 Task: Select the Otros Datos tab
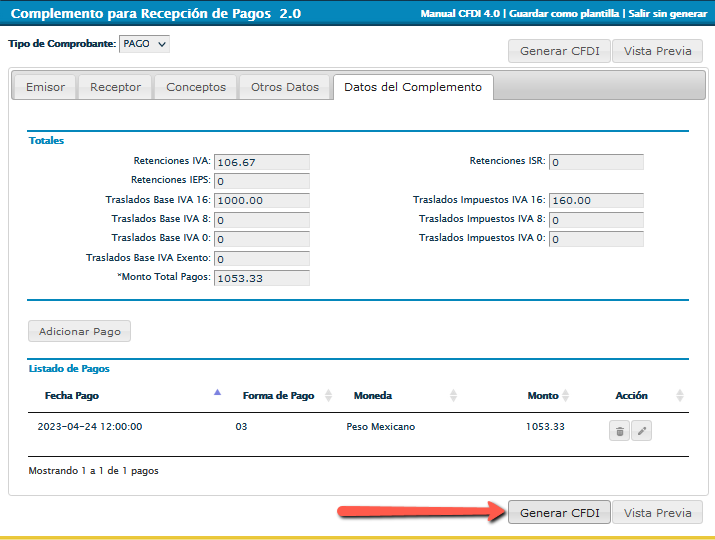[285, 87]
